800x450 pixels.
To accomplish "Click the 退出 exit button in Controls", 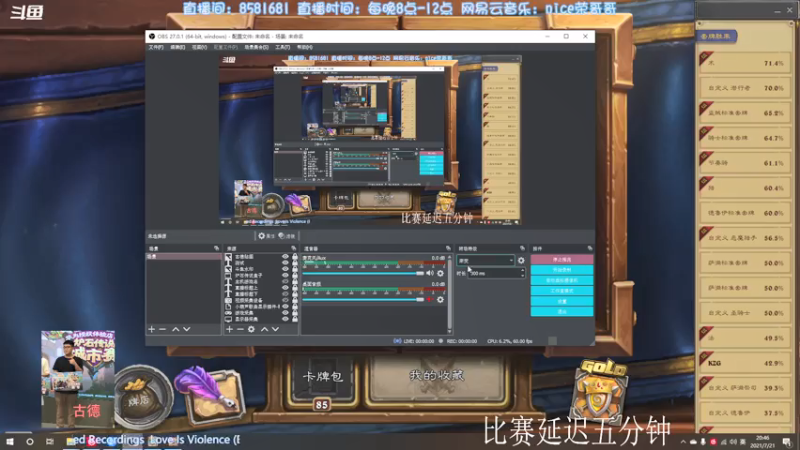I will click(562, 311).
